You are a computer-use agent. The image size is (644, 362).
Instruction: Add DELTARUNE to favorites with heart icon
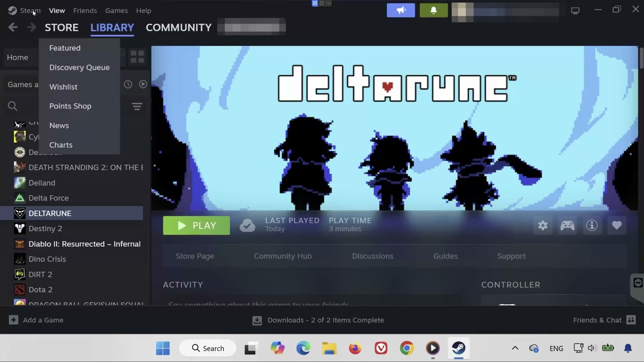(617, 226)
